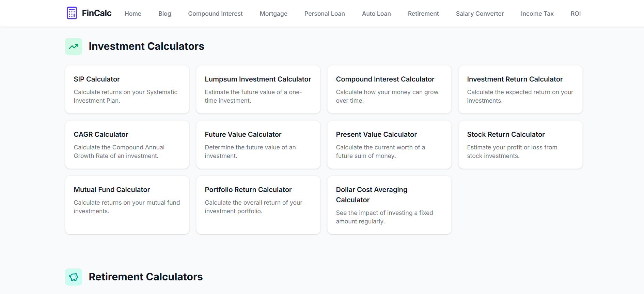The image size is (644, 294).
Task: Open the Salary Converter
Action: tap(480, 14)
